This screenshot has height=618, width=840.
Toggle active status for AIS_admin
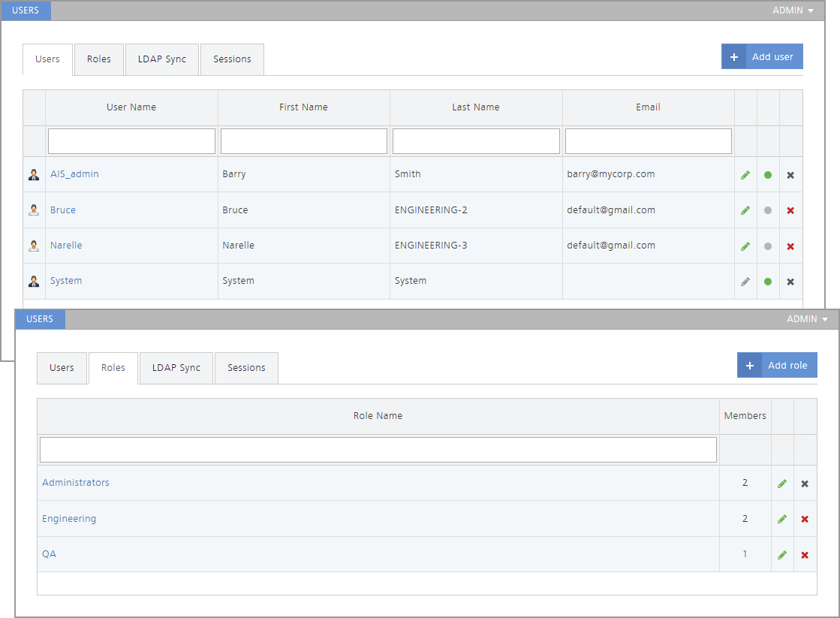point(768,175)
